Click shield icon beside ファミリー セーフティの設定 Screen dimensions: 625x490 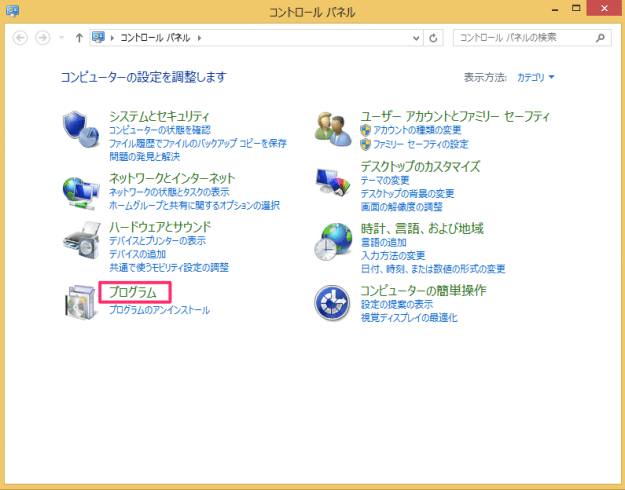tap(365, 144)
